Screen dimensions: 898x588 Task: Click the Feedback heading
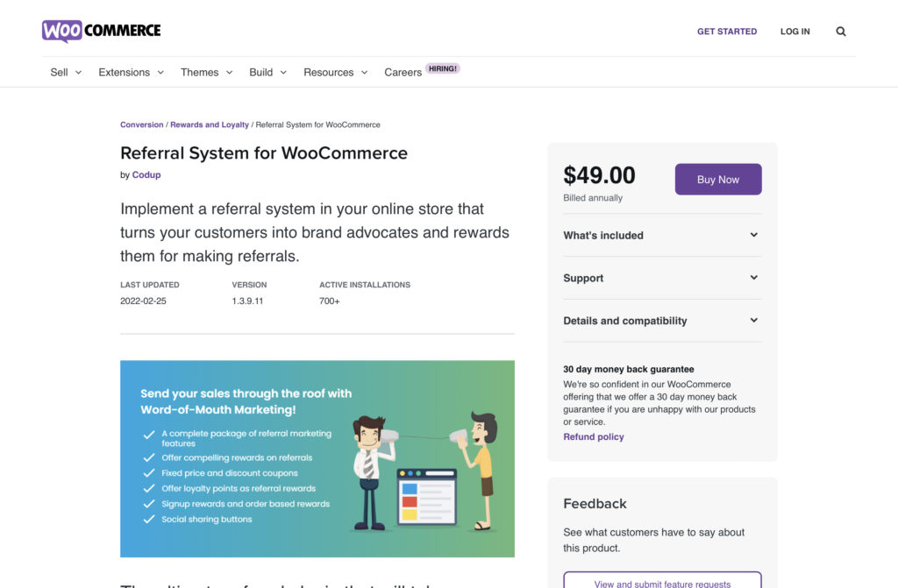pyautogui.click(x=595, y=504)
